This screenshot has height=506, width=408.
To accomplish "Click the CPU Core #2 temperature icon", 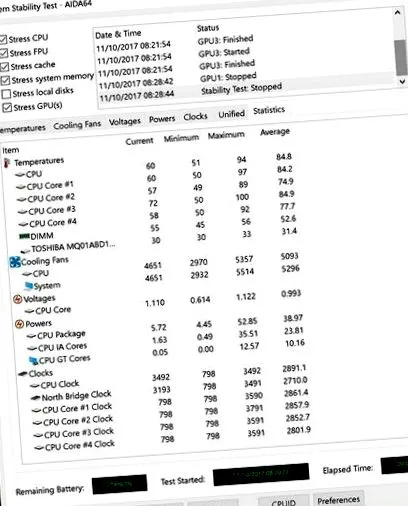I will coord(22,199).
